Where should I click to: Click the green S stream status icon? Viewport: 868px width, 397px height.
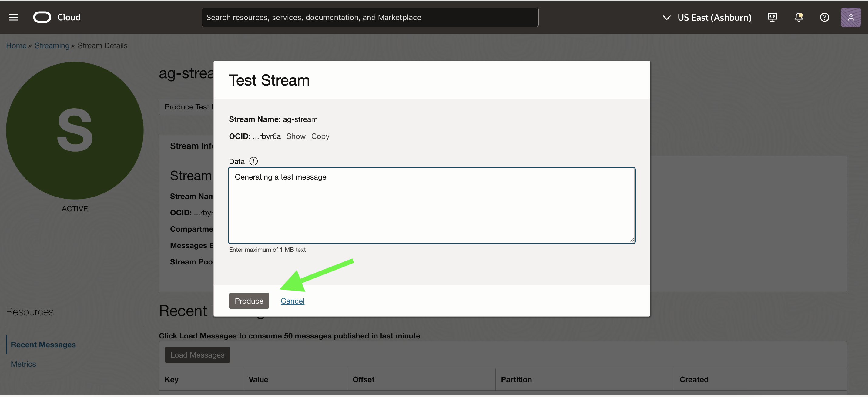pyautogui.click(x=75, y=130)
